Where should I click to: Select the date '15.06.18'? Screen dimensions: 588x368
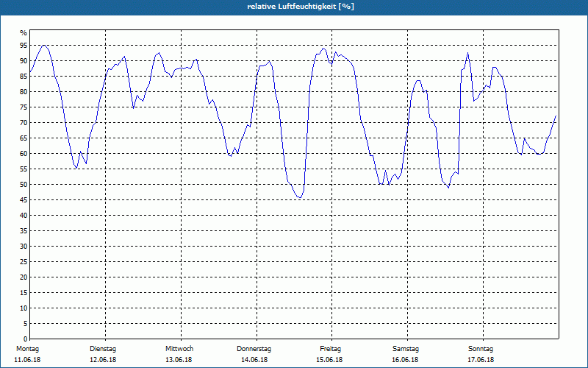point(329,360)
